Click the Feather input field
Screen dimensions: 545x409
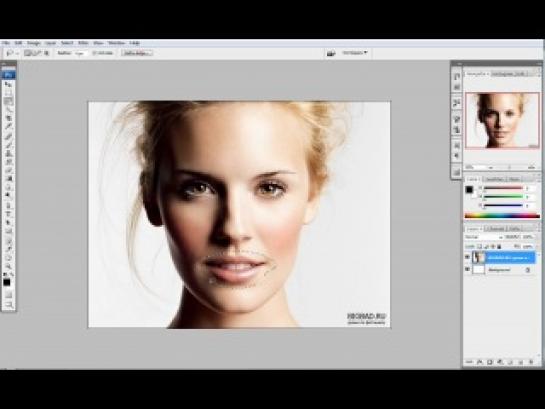tap(81, 53)
